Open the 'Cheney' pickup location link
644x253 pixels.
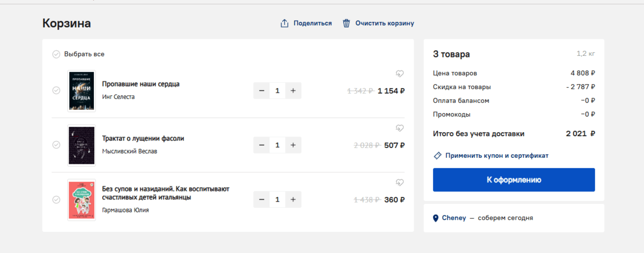tap(454, 218)
